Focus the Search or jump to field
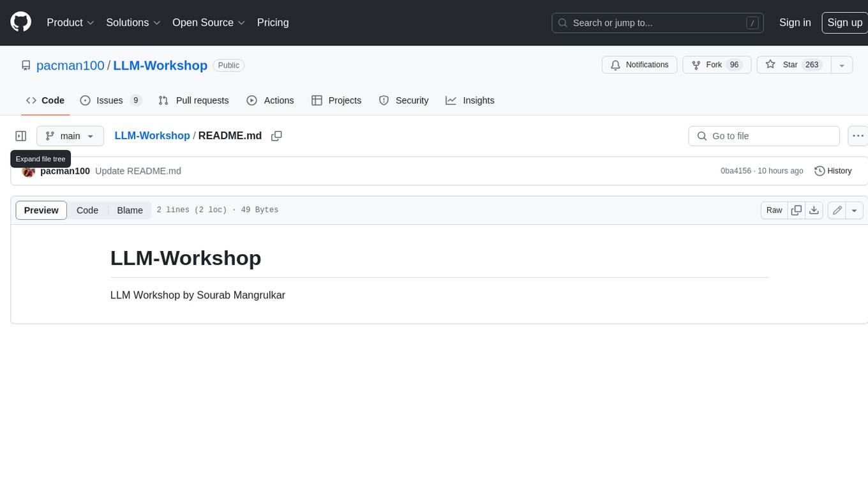Screen dimensions: 868x488 pyautogui.click(x=658, y=23)
